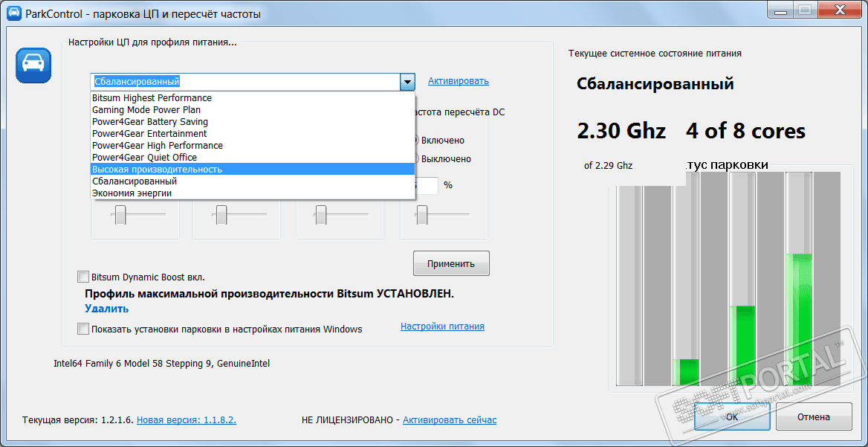Click the ParkControl car icon in title bar
Screen dimensions: 868x447
pyautogui.click(x=14, y=13)
